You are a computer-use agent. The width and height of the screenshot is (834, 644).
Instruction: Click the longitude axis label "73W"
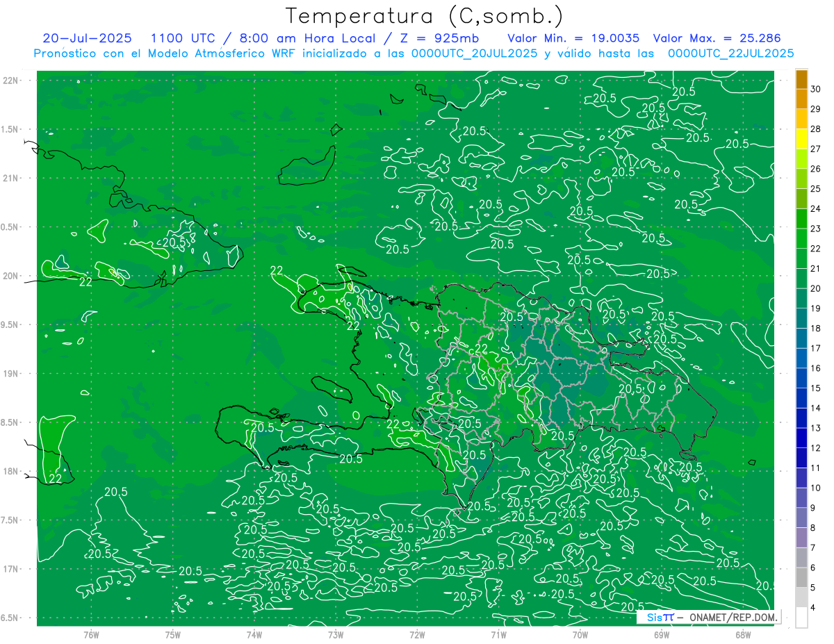click(x=336, y=634)
